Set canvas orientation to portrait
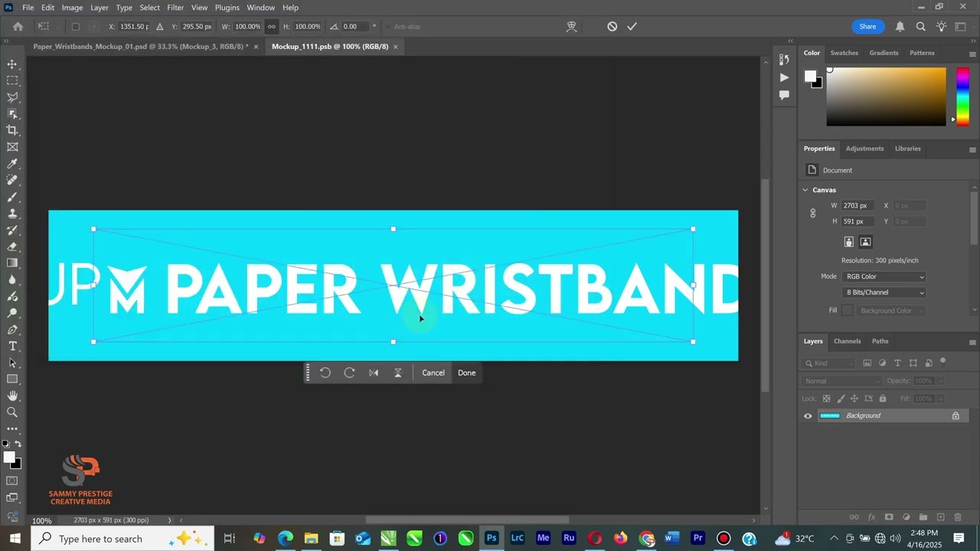The height and width of the screenshot is (551, 980). click(848, 242)
